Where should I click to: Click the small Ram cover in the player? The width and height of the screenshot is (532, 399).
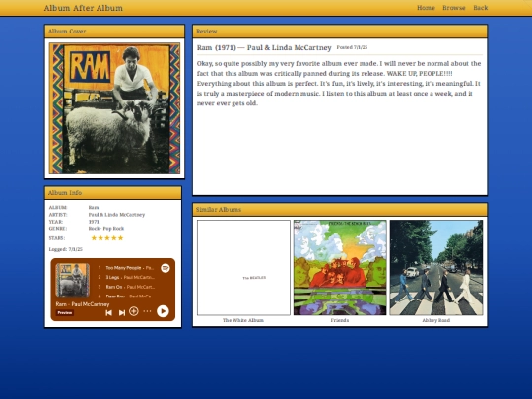tap(73, 280)
